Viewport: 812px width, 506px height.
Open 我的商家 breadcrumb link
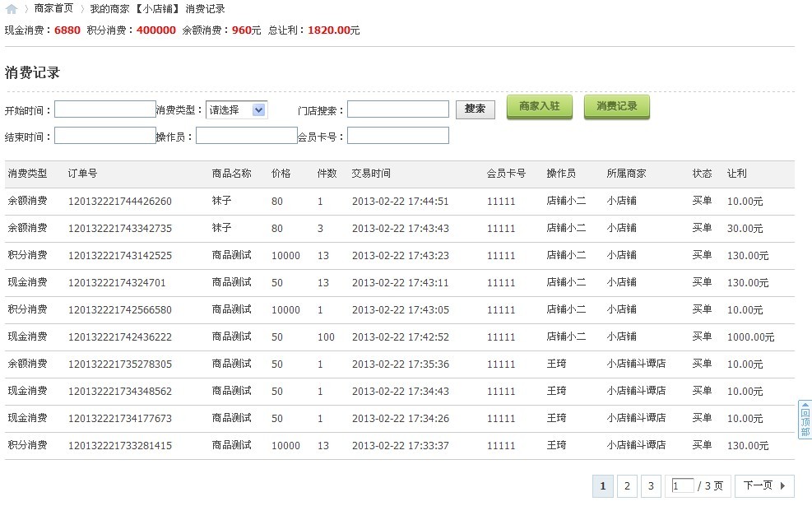109,8
